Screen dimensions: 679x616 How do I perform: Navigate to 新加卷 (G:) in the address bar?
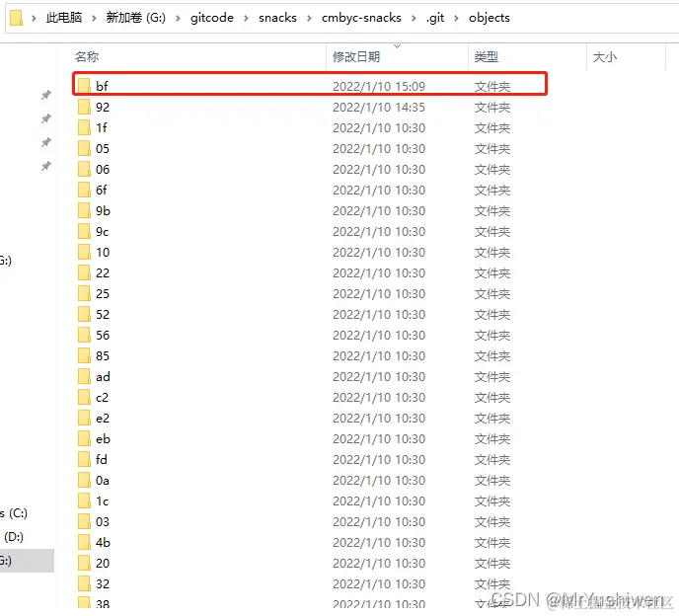[x=136, y=18]
